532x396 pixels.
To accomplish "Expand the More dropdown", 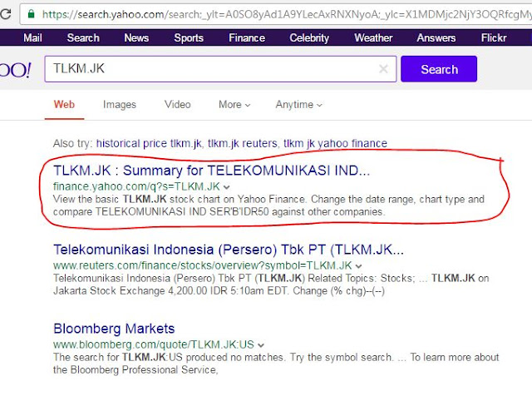I will point(234,105).
